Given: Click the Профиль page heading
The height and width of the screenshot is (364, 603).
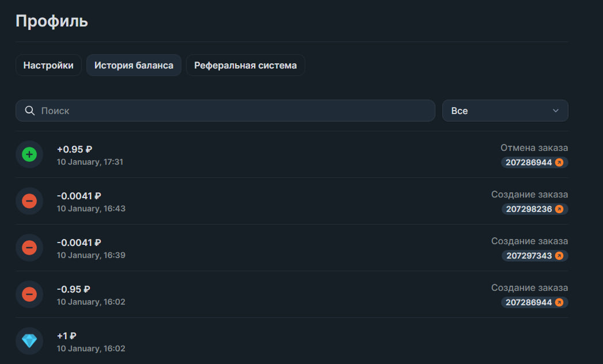Looking at the screenshot, I should (x=52, y=21).
